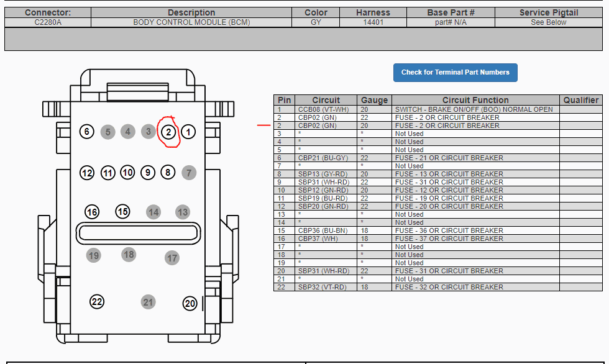This screenshot has height=364, width=609.
Task: Select pin 6 in the connector diagram
Action: pos(86,132)
